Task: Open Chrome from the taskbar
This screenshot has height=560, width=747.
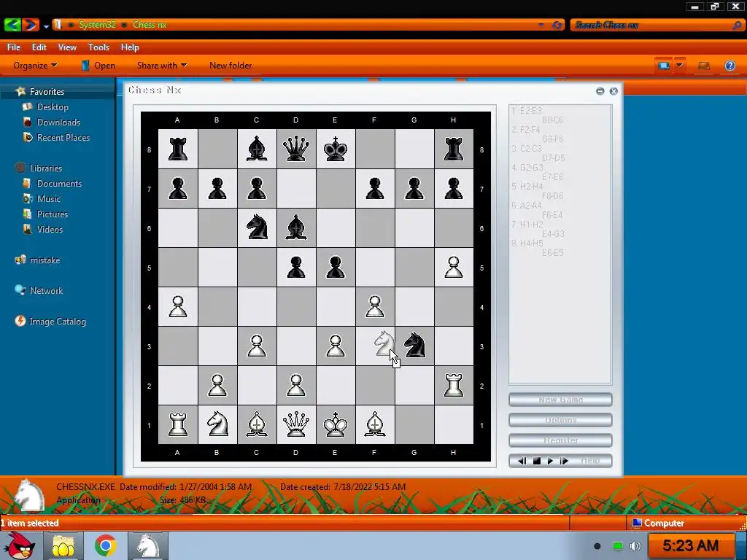Action: click(x=106, y=545)
